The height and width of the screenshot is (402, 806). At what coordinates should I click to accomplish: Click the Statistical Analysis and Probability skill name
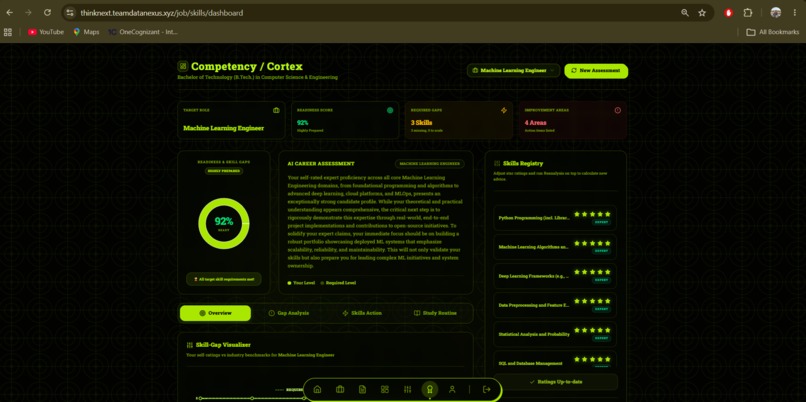tap(534, 334)
